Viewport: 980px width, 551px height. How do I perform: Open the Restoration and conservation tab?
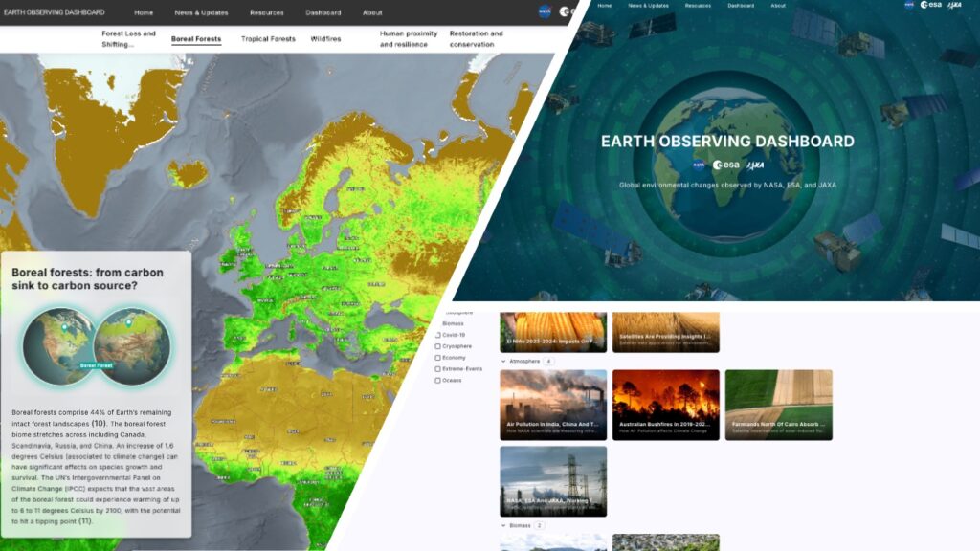click(477, 38)
